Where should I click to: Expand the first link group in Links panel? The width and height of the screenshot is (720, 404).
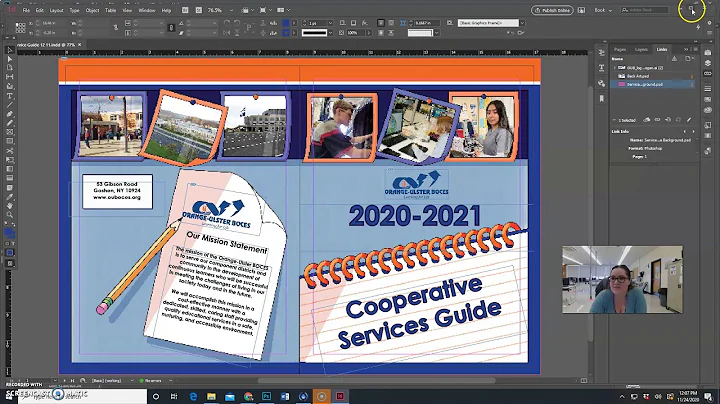[x=614, y=68]
